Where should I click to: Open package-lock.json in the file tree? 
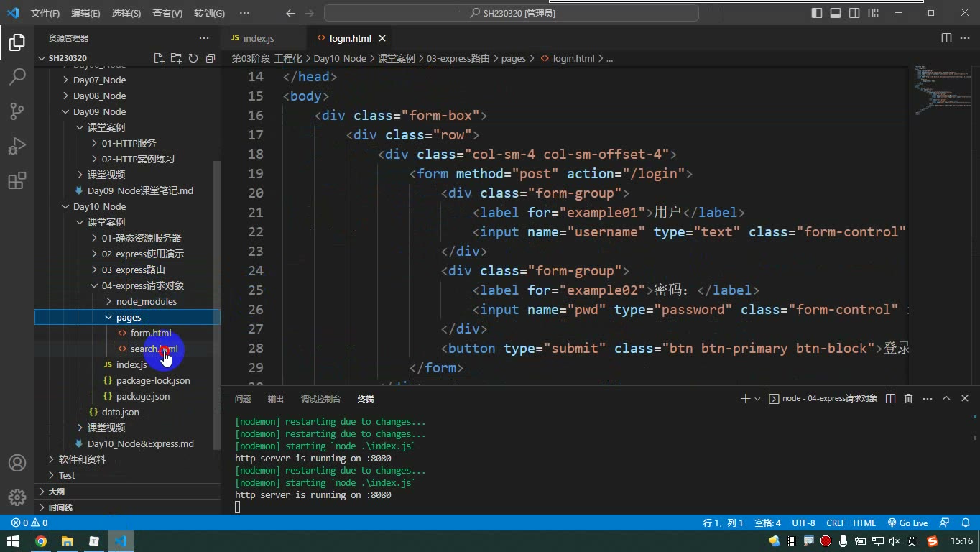pos(153,380)
